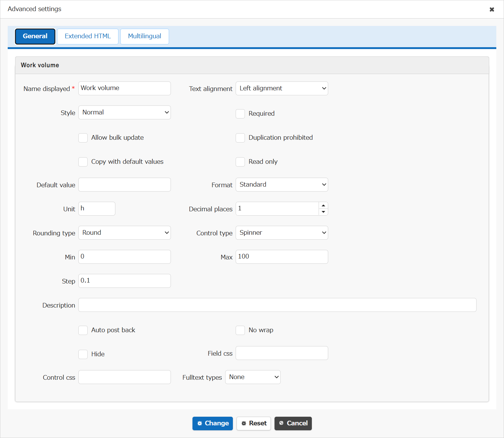Check Duplication prohibited
The width and height of the screenshot is (504, 438).
pos(240,138)
